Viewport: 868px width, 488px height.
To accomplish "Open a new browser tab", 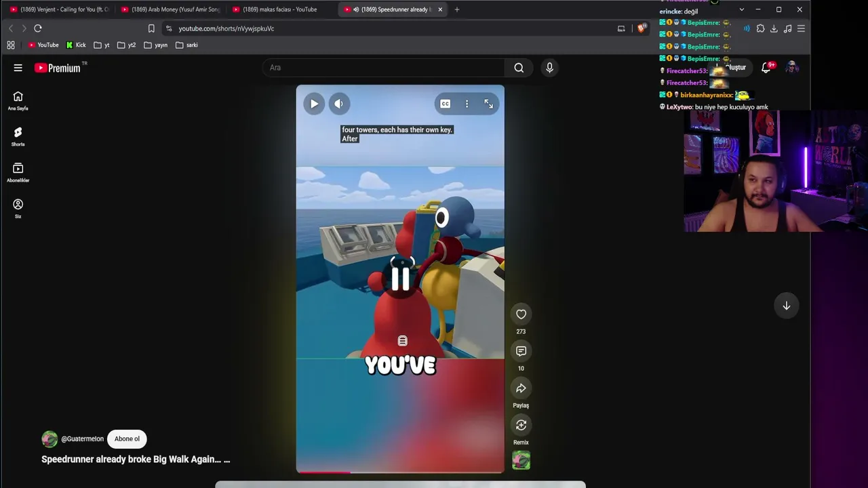I will (x=457, y=9).
